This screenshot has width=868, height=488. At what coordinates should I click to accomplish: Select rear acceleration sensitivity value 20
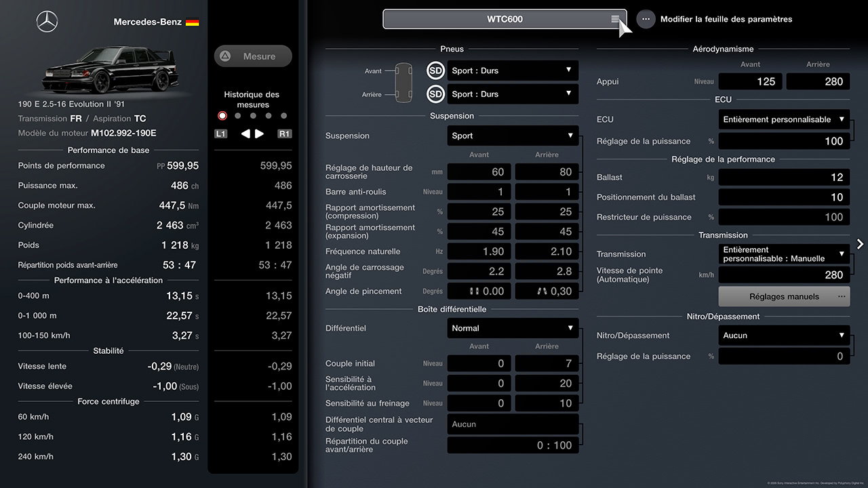[547, 384]
